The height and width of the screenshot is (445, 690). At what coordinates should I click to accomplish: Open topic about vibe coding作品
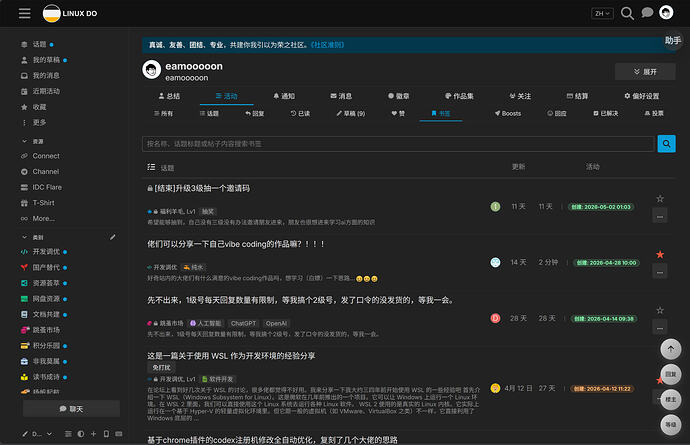[236, 244]
